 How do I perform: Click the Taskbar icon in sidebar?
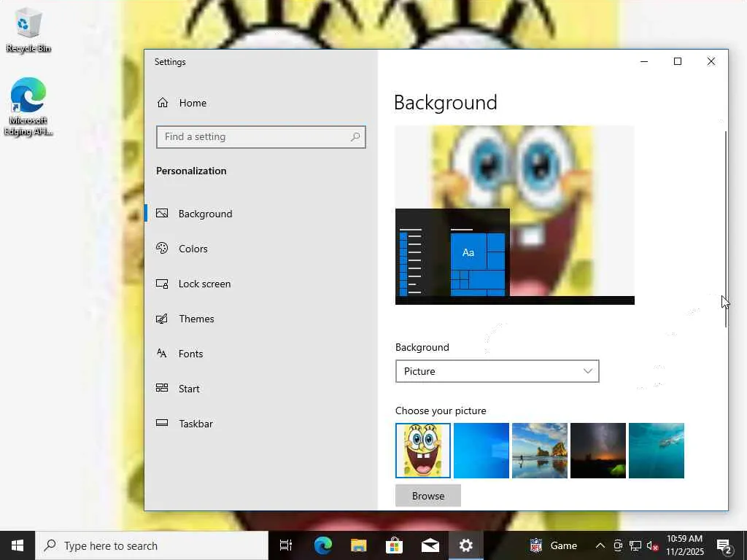coord(162,423)
